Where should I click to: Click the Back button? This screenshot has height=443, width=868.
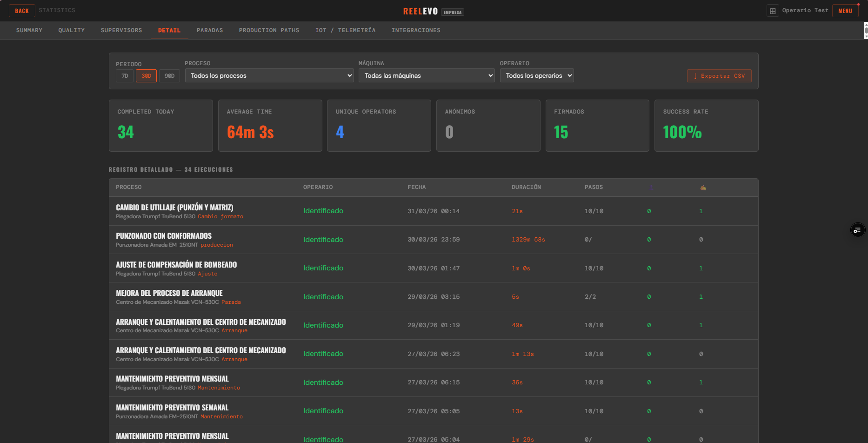tap(22, 11)
